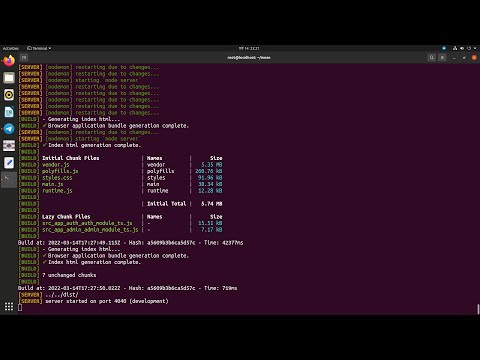Click the '5.74 MB' total value
The height and width of the screenshot is (360, 480).
click(212, 204)
